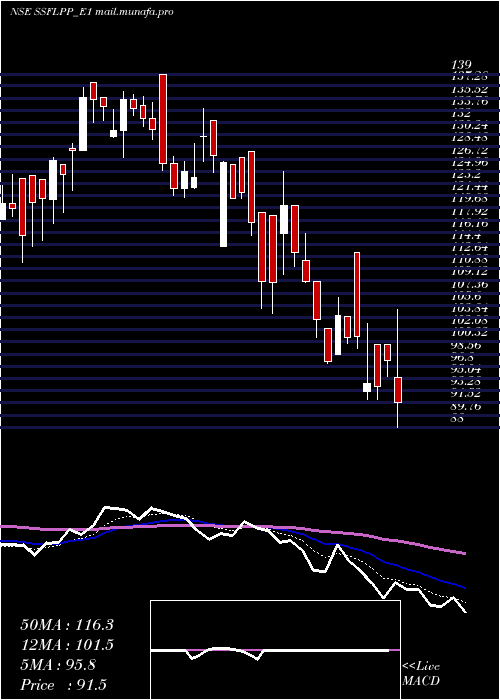The image size is (500, 700).
Task: Click the "<<Live MACD" label
Action: click(421, 674)
